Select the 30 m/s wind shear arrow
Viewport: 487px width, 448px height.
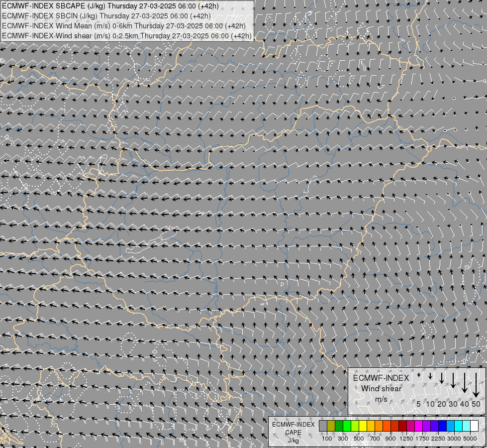(x=453, y=380)
